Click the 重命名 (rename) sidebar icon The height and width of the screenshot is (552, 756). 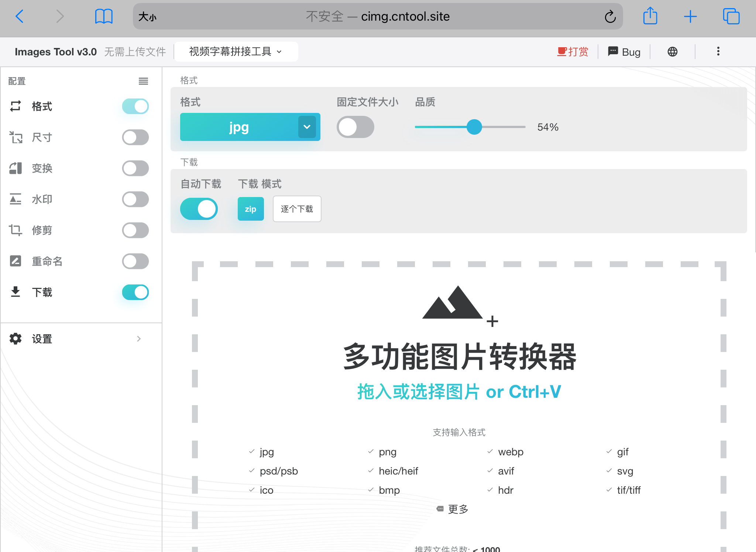pyautogui.click(x=16, y=261)
